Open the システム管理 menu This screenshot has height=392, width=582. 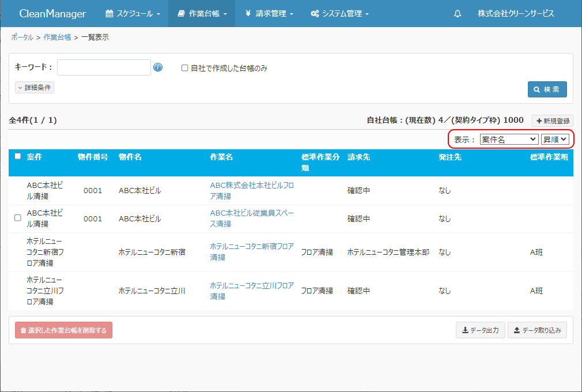(339, 14)
